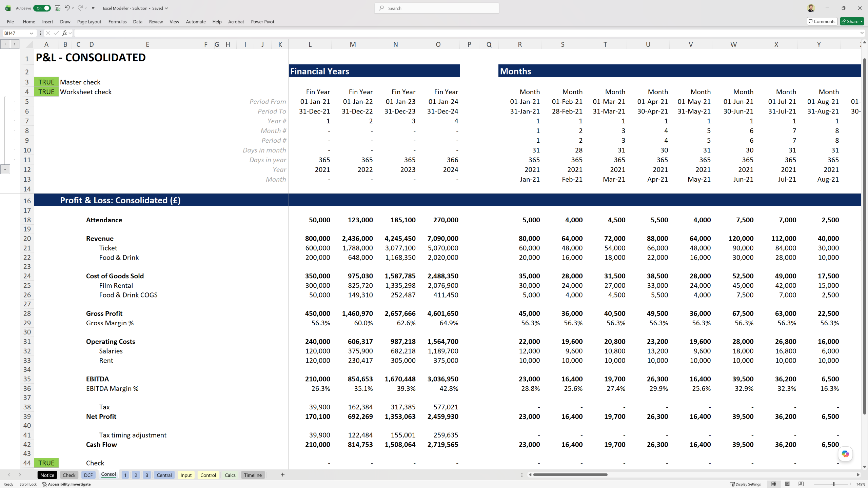Click the Undo icon
868x488 pixels.
pos(67,8)
